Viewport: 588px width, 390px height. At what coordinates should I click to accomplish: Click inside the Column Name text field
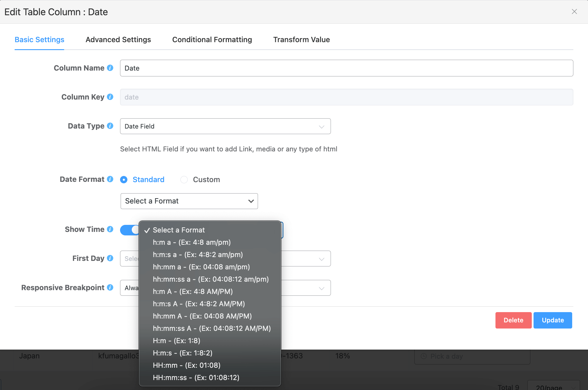click(346, 68)
